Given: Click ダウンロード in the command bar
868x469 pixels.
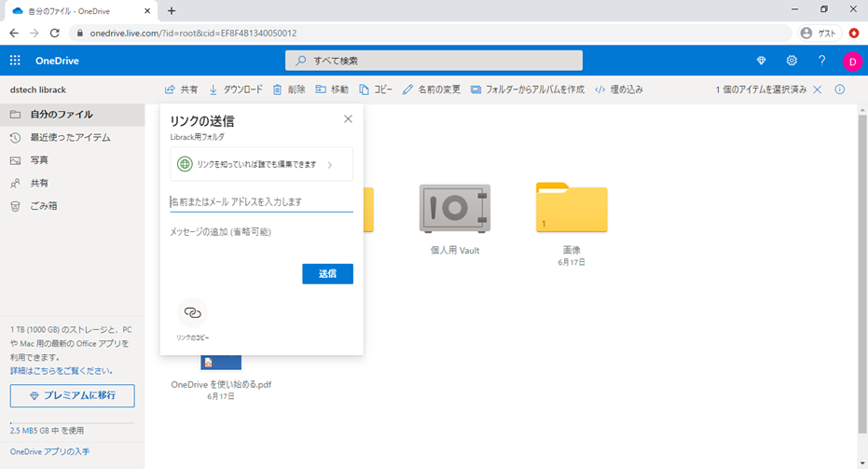Looking at the screenshot, I should click(235, 90).
